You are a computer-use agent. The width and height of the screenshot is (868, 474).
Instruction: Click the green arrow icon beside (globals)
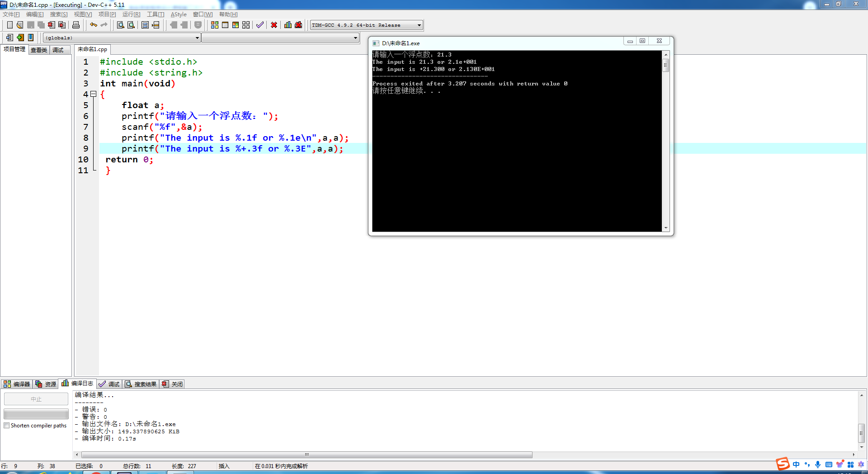[x=20, y=38]
